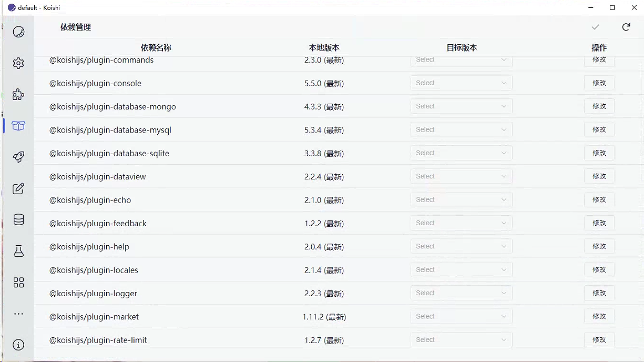Viewport: 644px width, 362px height.
Task: Click the refresh icon in header
Action: [626, 27]
